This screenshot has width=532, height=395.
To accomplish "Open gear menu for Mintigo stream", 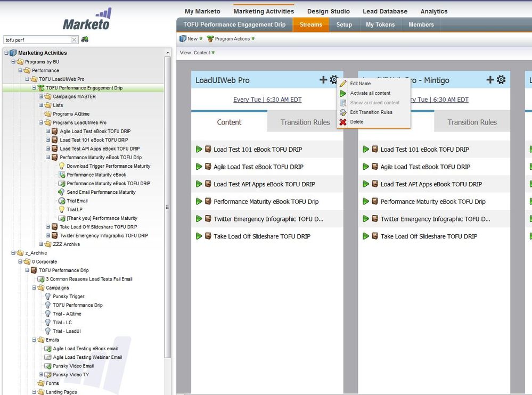I will (501, 80).
